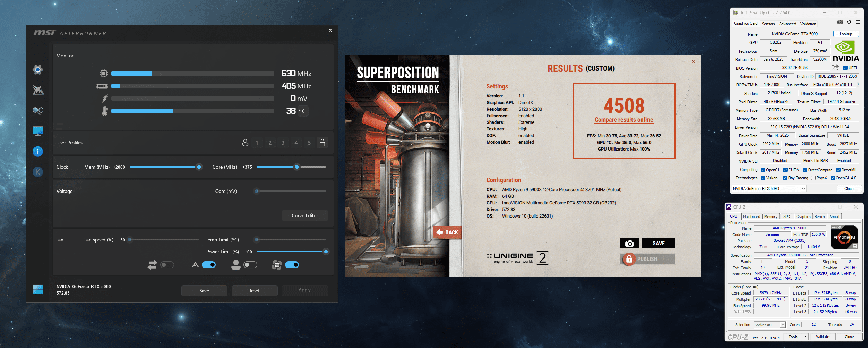Toggle the auto fan switch beside 'A'

pos(209,265)
